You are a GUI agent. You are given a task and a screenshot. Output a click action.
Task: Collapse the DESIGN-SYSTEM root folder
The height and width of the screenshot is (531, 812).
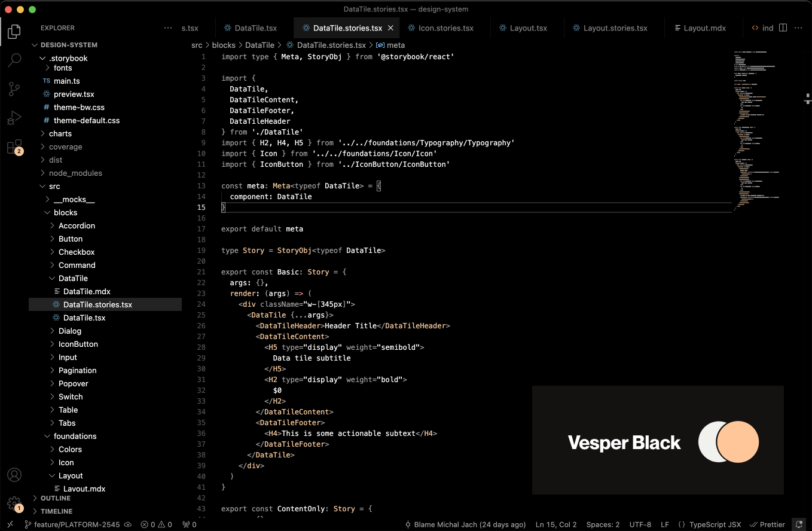pos(105,45)
